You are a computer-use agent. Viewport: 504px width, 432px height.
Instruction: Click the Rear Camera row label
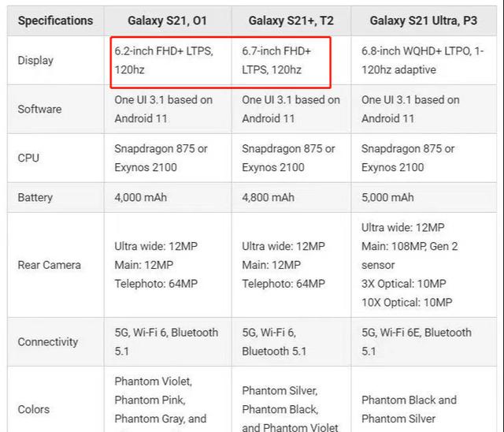49,265
